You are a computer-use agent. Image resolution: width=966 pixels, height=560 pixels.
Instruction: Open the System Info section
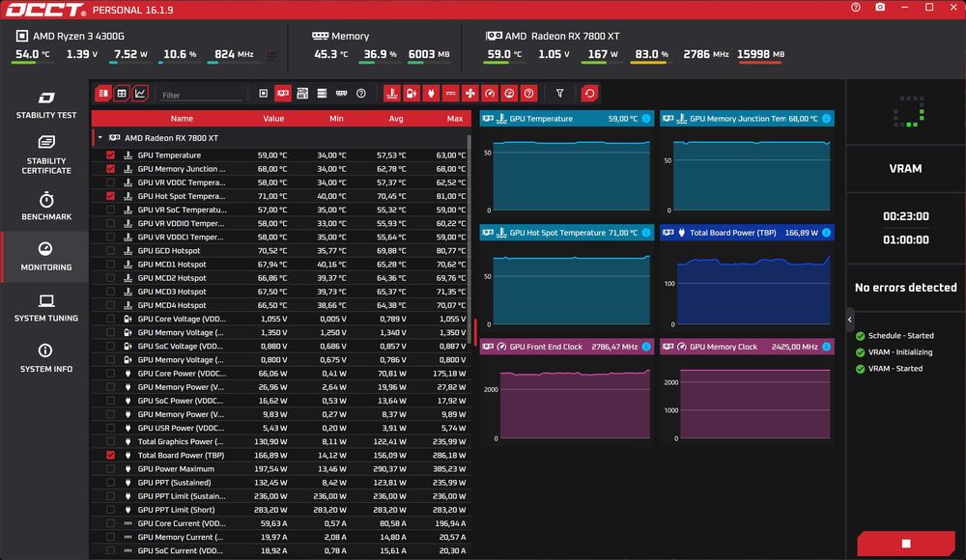46,358
